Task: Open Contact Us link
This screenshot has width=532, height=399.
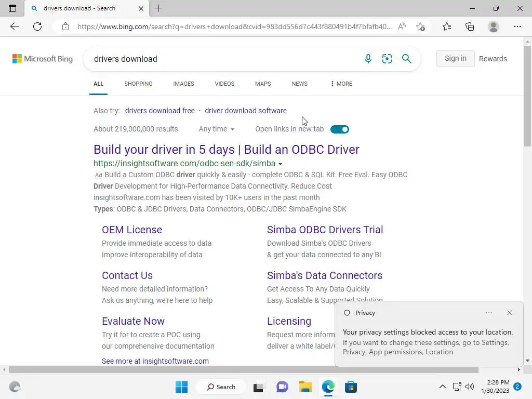Action: tap(127, 275)
